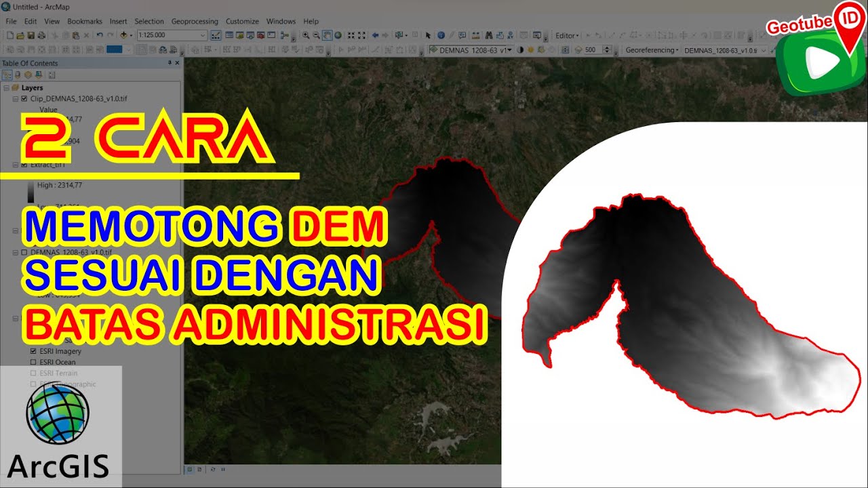Open the Geoprocessing menu
The height and width of the screenshot is (488, 868).
coord(195,22)
